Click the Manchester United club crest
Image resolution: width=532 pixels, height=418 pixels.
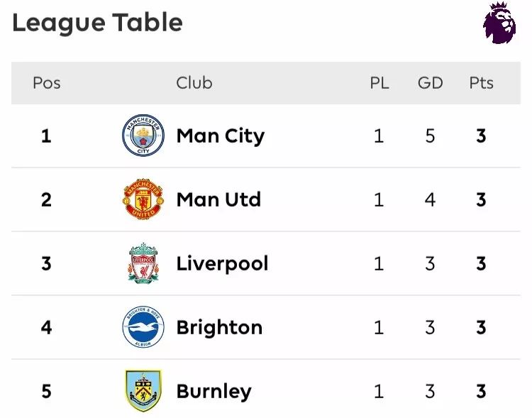[x=143, y=199]
